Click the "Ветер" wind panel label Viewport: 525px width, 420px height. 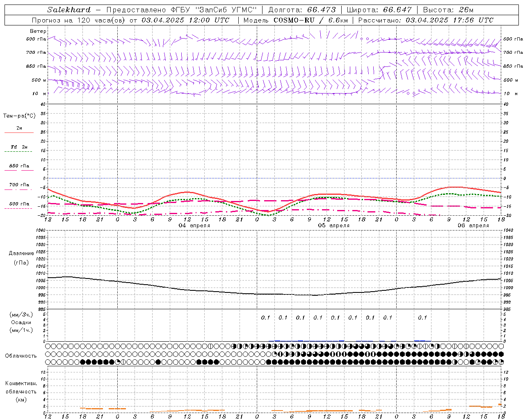(x=38, y=31)
